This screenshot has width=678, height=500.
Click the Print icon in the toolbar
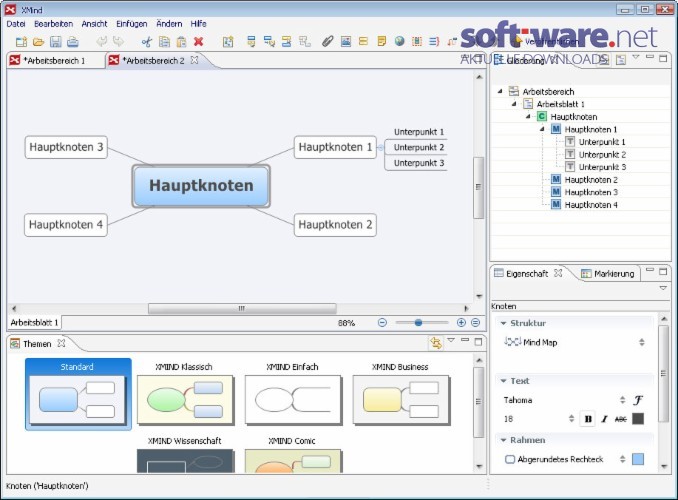73,42
